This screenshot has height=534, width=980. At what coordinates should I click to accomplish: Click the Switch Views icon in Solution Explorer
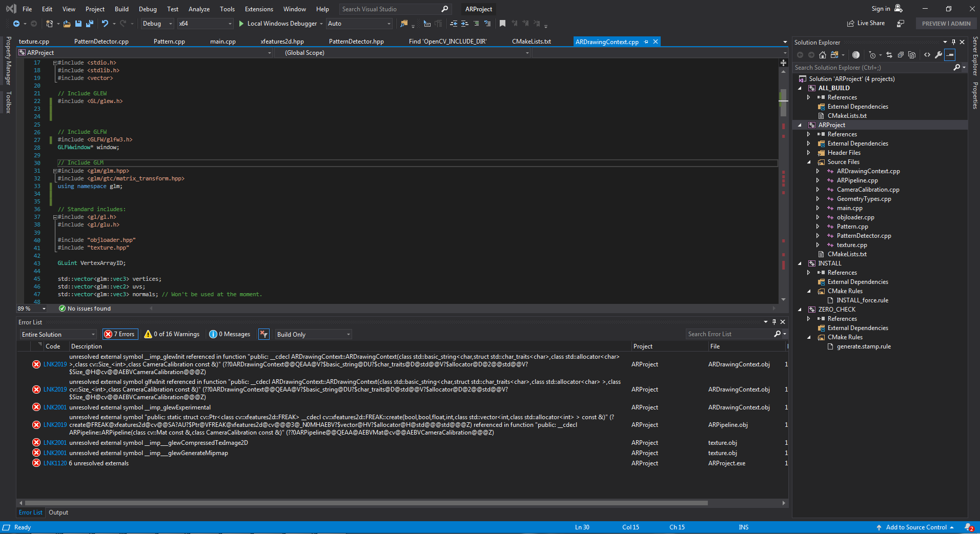(x=834, y=55)
